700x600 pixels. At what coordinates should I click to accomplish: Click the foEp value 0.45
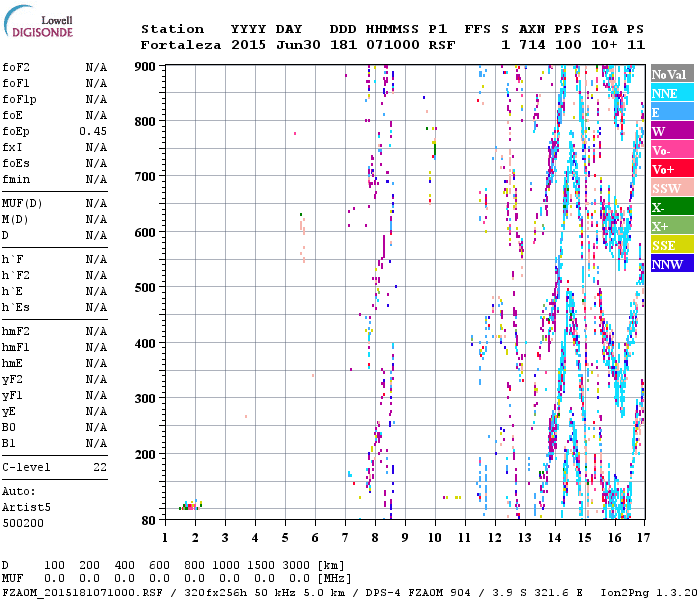coord(93,131)
